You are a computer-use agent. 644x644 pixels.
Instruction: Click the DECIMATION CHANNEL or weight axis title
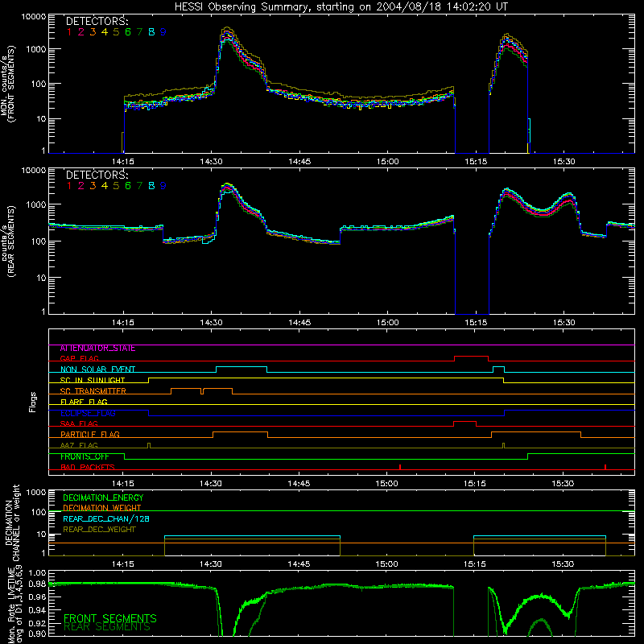click(x=12, y=522)
